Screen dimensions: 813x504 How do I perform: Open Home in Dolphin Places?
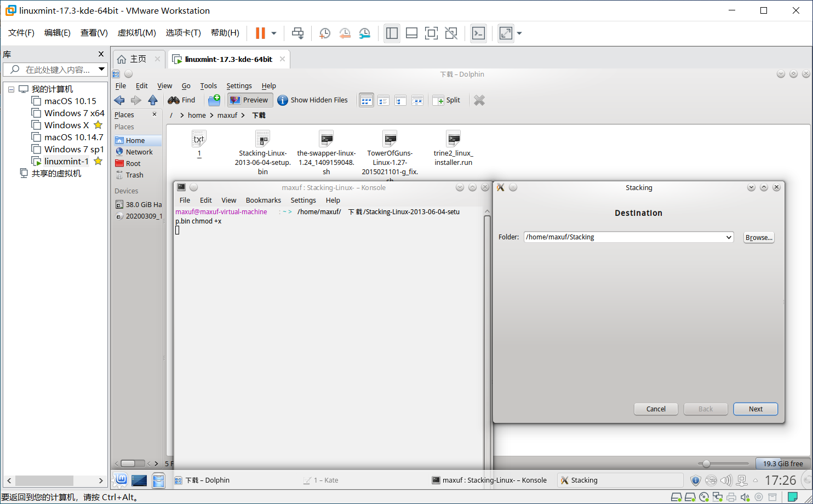coord(138,141)
